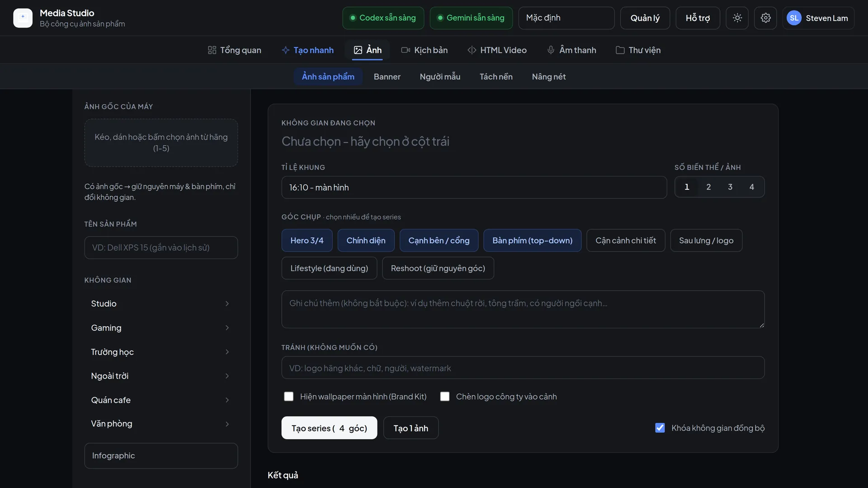Click the Tạo 1 ảnh button
Screen dimensions: 868x488
click(x=411, y=428)
